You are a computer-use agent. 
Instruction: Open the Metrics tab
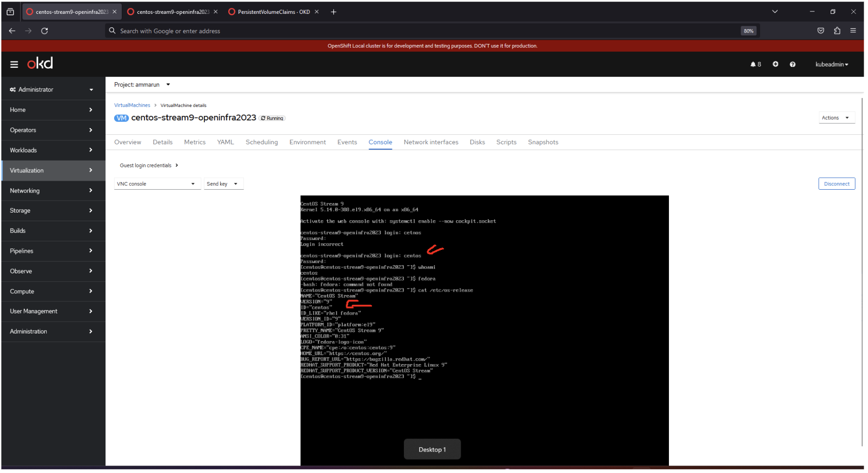click(x=195, y=143)
